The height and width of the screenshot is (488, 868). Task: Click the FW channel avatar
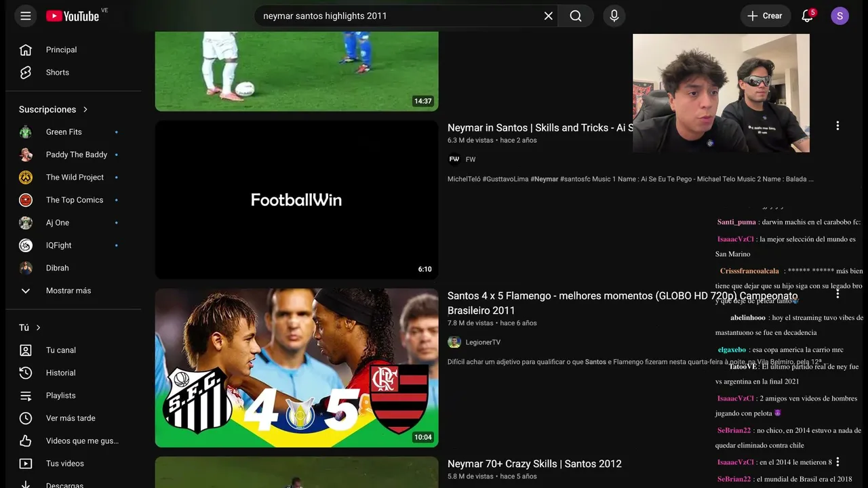click(x=454, y=159)
